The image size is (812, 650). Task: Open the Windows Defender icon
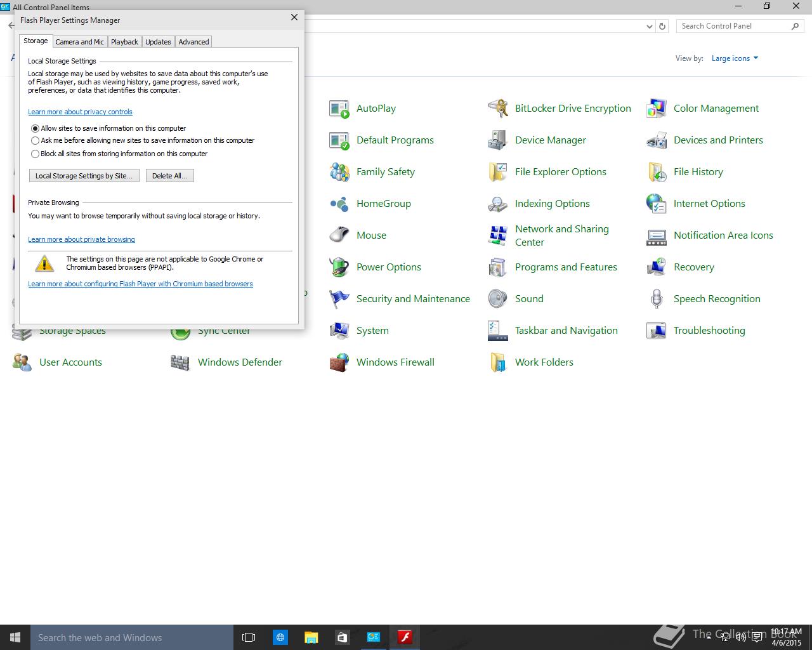[181, 362]
